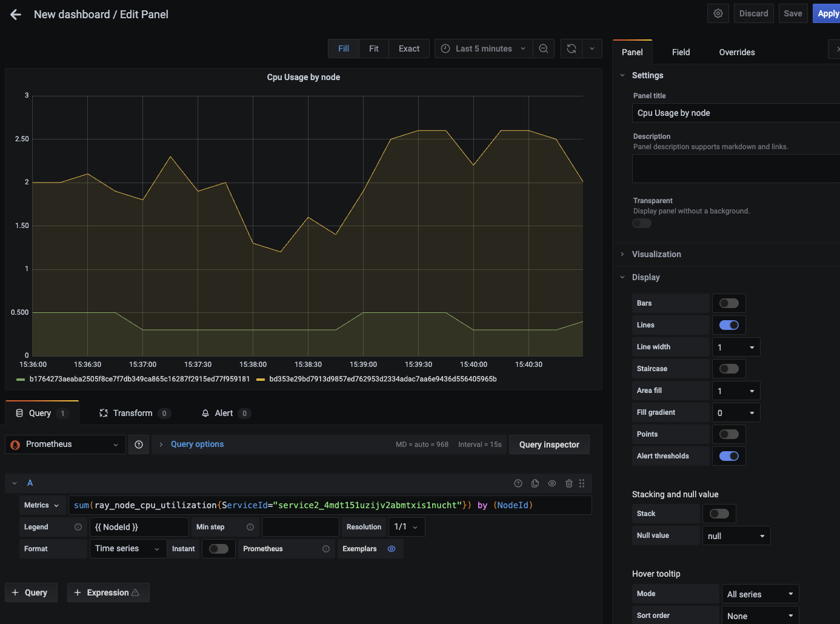Delete query A with trash icon

coord(569,483)
